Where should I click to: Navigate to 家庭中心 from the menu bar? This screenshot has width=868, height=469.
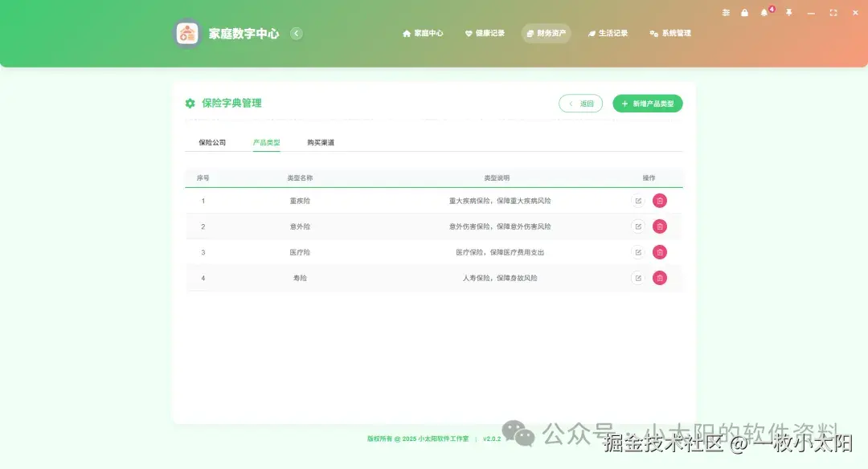[x=424, y=33]
